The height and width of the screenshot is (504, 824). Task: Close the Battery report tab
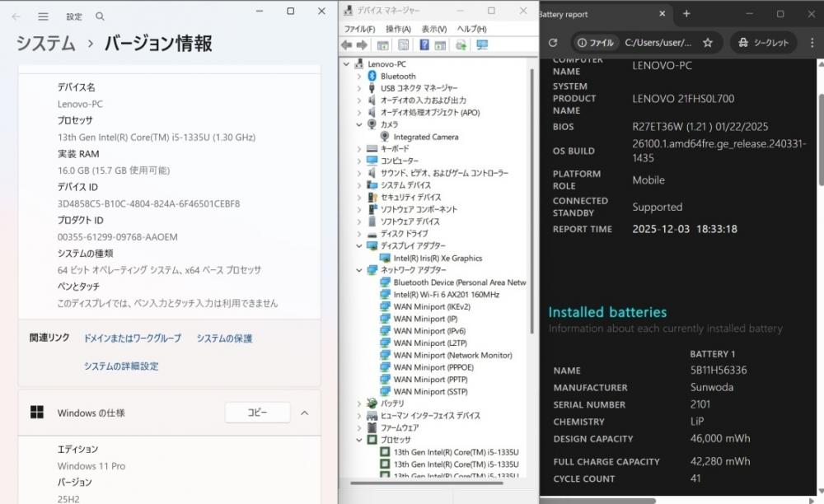coord(662,14)
